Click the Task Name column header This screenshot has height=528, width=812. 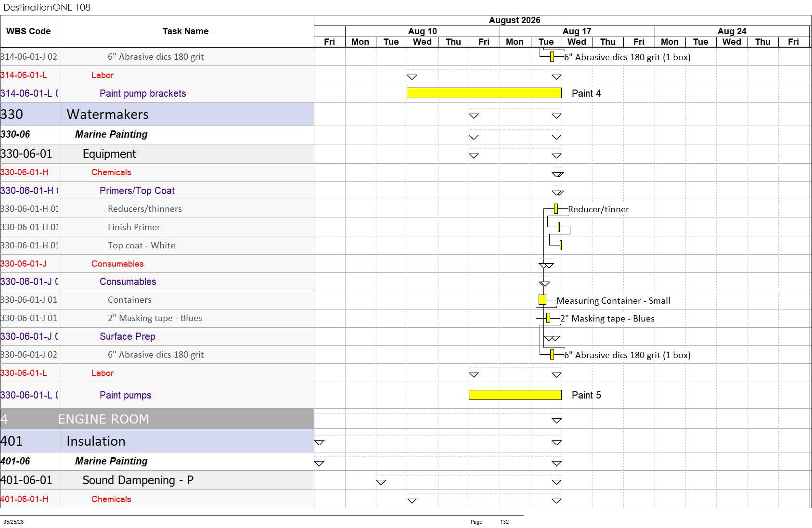(x=186, y=31)
